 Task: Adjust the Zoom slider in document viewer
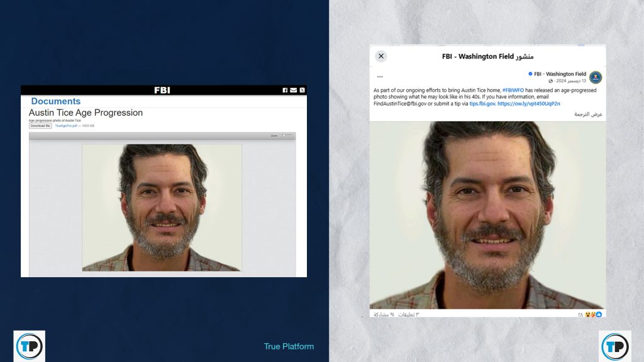click(287, 136)
